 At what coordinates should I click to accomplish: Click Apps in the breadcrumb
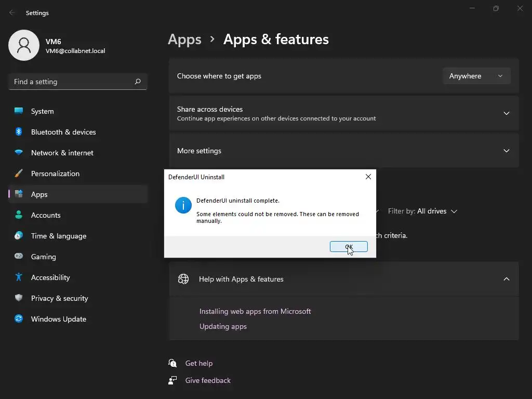click(184, 39)
